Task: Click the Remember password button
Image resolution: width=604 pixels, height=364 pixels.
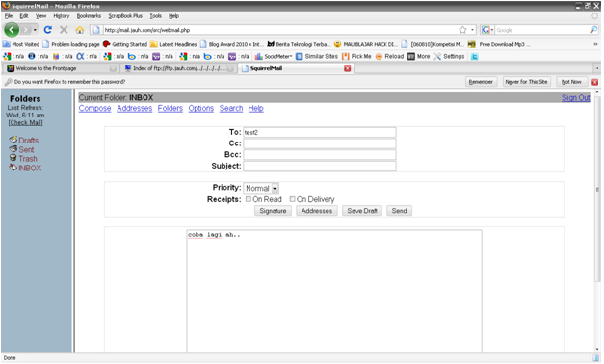Action: (x=481, y=82)
